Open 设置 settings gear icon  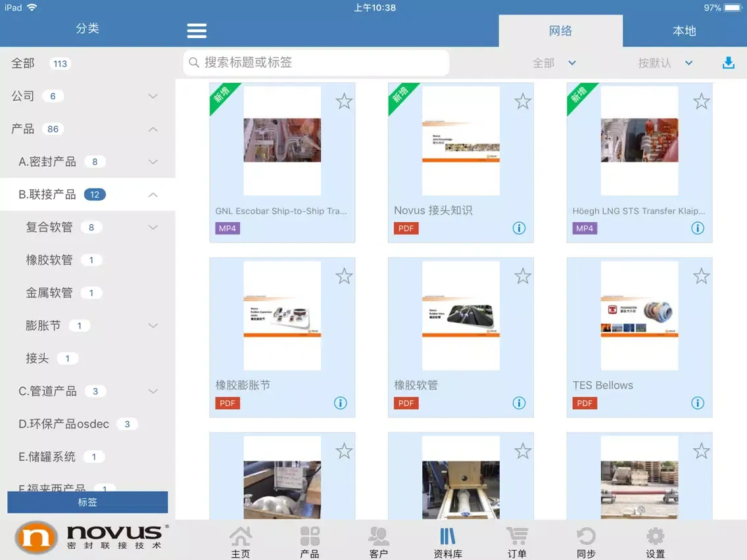coord(655,542)
